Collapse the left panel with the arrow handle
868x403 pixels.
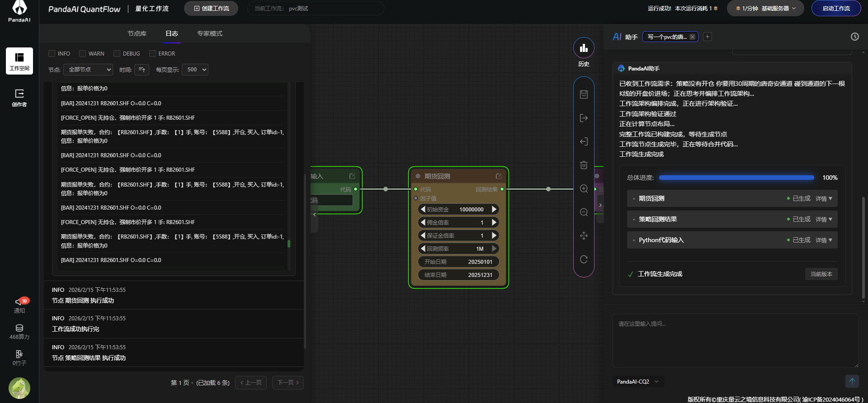tap(314, 215)
